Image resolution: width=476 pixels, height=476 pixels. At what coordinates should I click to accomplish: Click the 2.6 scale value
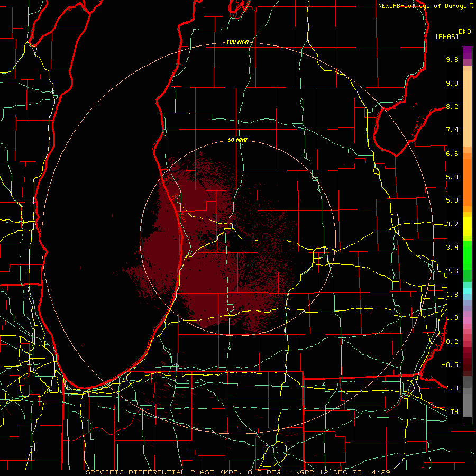tap(452, 271)
